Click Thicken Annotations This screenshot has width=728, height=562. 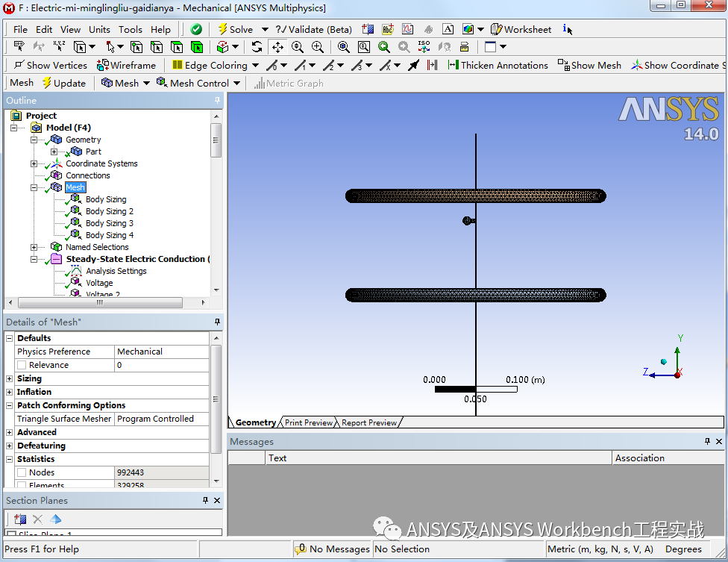click(498, 66)
